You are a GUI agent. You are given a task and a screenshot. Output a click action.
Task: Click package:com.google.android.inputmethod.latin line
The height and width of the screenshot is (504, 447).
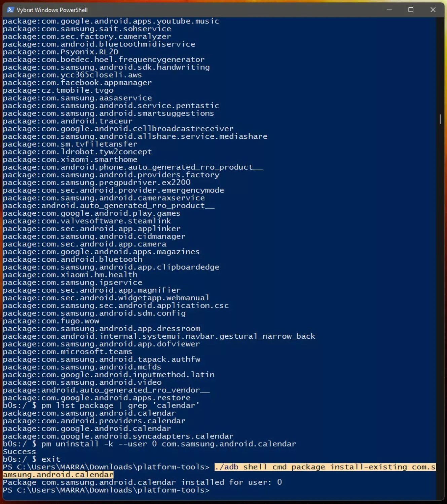coord(109,375)
